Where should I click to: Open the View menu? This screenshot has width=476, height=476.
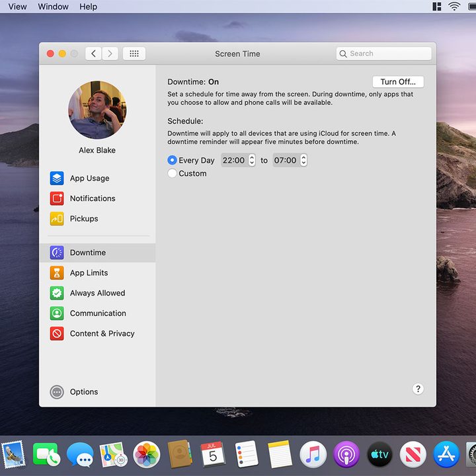point(17,7)
